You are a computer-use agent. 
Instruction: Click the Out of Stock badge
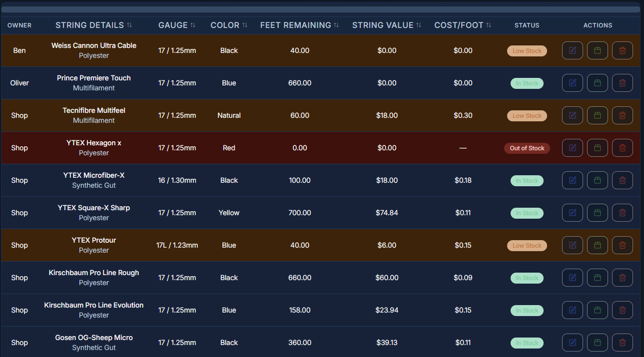(527, 148)
